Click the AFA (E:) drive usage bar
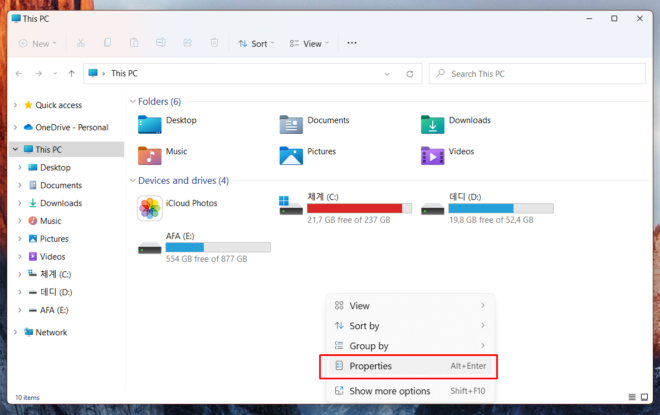 coord(218,247)
